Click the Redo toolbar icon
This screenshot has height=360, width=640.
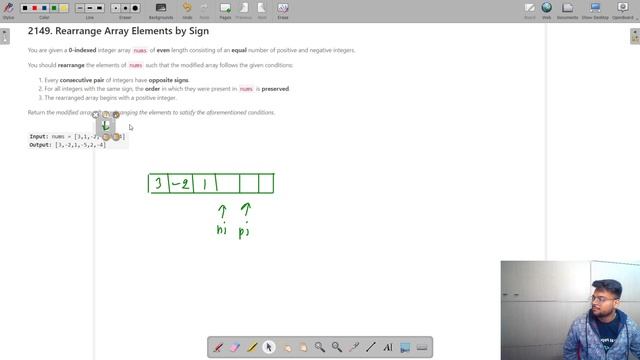pos(204,10)
